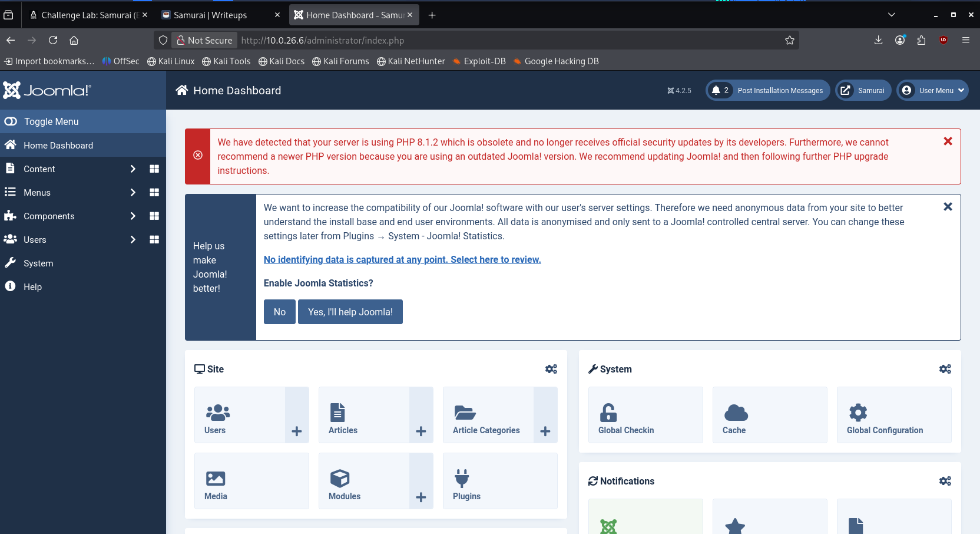Screen dimensions: 980x534
Task: Decline Joomla Statistics with No
Action: (x=280, y=312)
